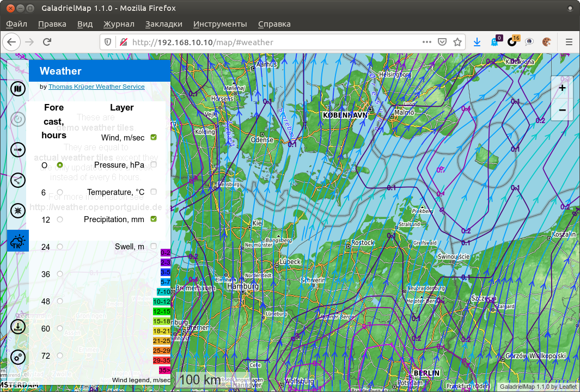The image size is (580, 392).
Task: Open the Закладки menu
Action: coord(163,24)
